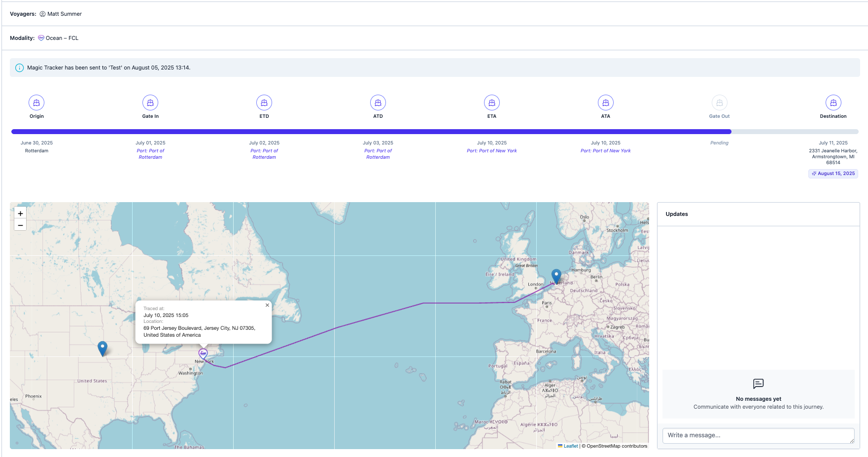Click the July 10, 2025 15:05 traced time
Viewport: 868px width, 457px height.
[166, 316]
